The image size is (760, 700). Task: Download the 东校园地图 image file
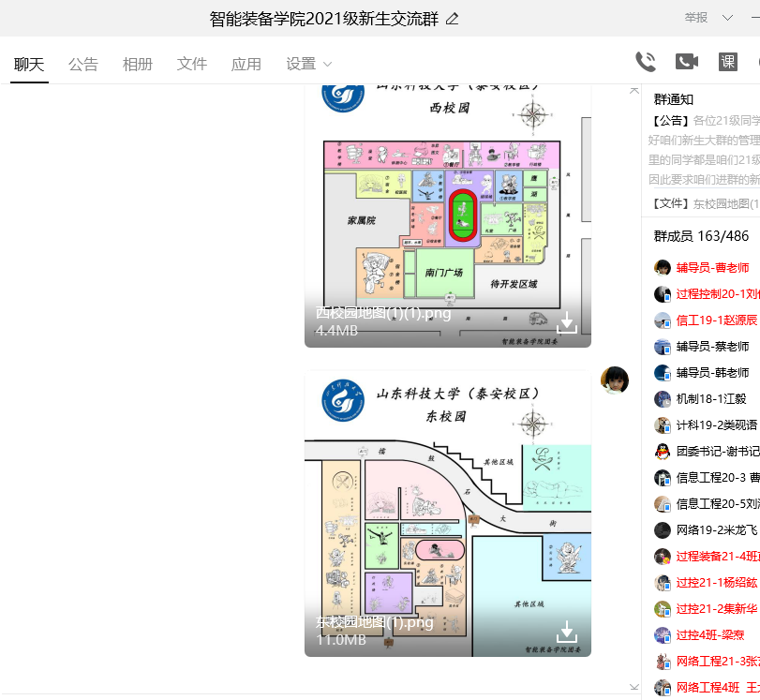(x=566, y=633)
